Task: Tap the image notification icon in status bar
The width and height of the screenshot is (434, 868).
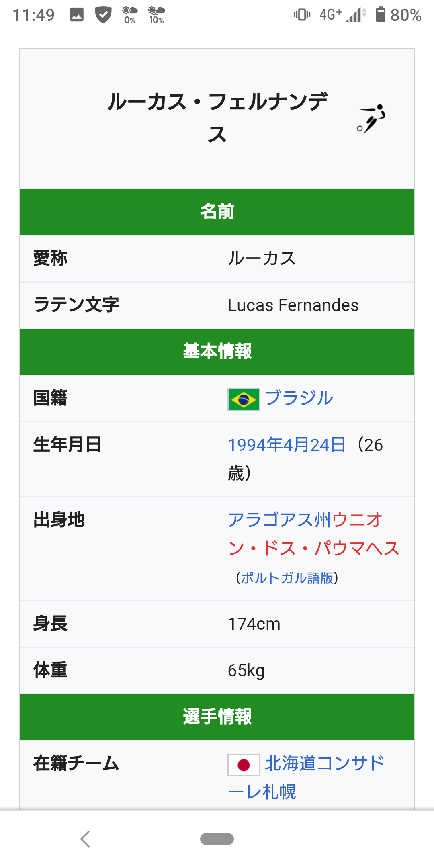Action: click(x=77, y=15)
